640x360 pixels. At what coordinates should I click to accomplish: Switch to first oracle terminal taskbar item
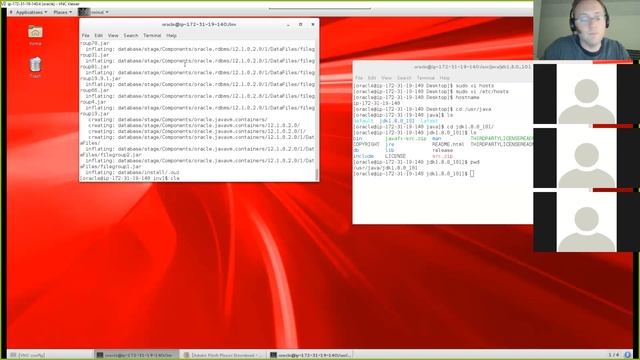pos(136,355)
